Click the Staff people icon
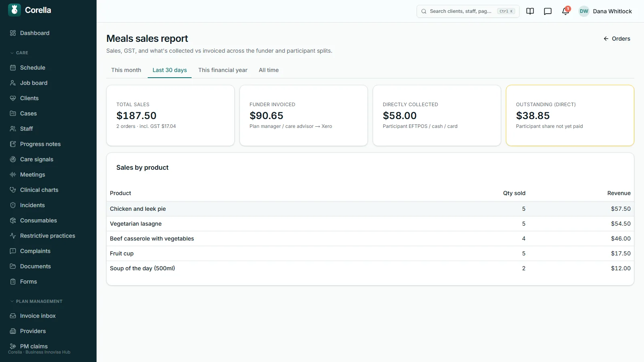The image size is (644, 362). pyautogui.click(x=13, y=129)
